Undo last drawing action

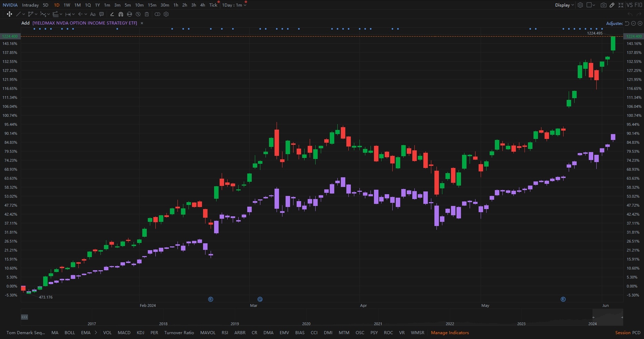(x=630, y=14)
